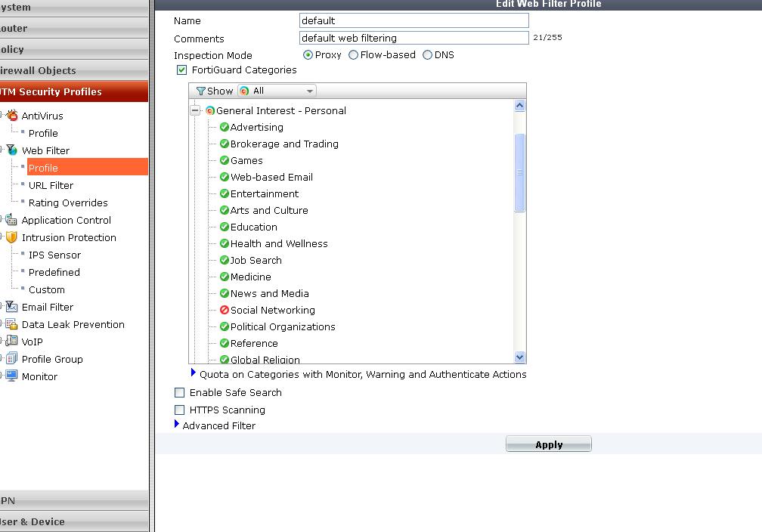Open Rating Overrides page

[x=68, y=203]
